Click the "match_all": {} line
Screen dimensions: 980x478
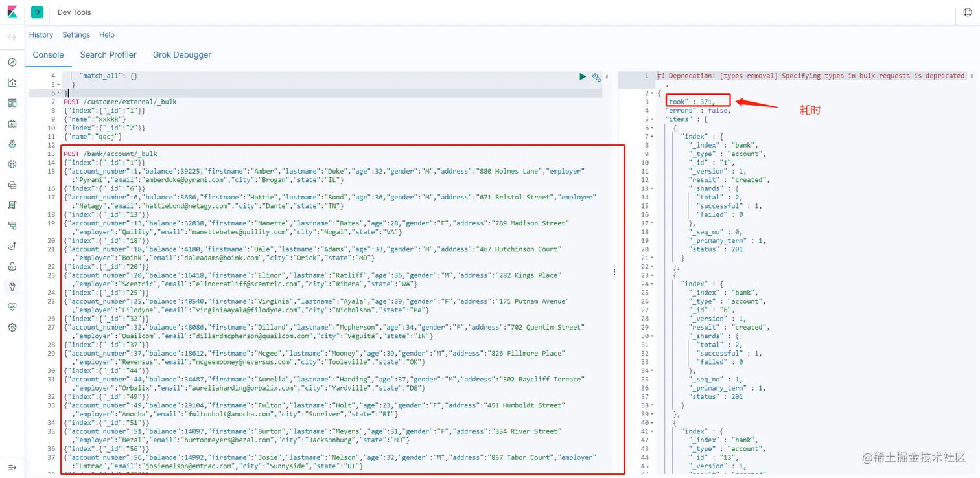108,76
